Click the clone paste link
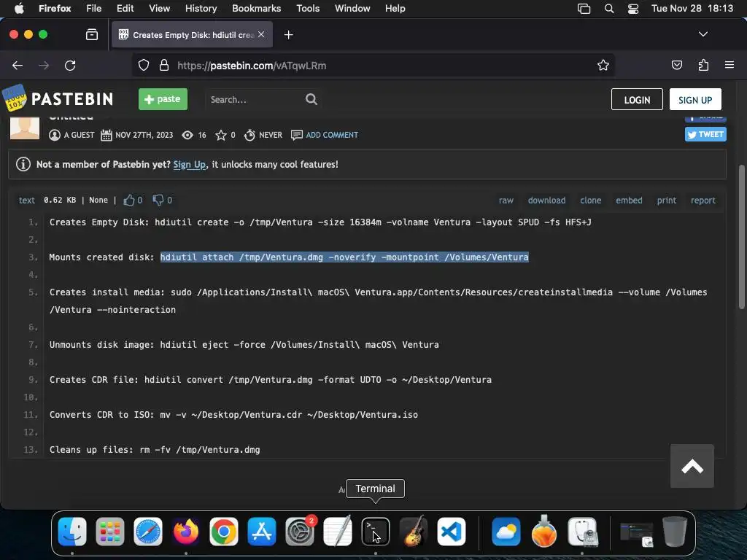Image resolution: width=747 pixels, height=560 pixels. [590, 201]
